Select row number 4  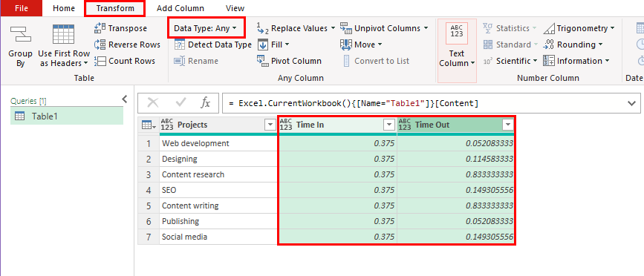click(149, 190)
